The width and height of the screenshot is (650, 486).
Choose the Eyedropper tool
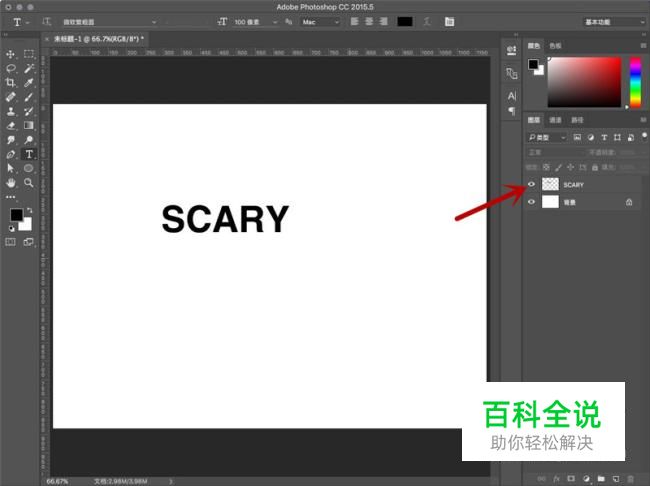29,83
